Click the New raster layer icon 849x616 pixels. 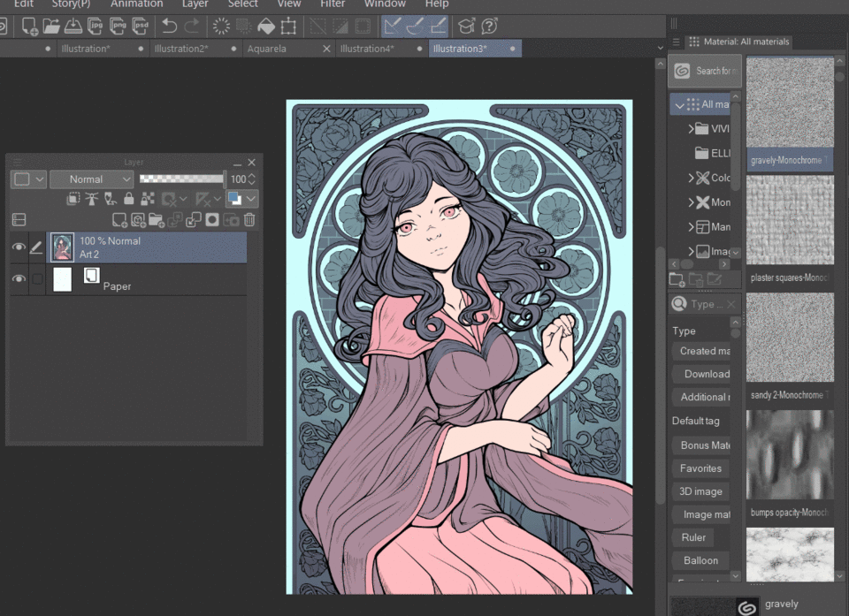[119, 219]
